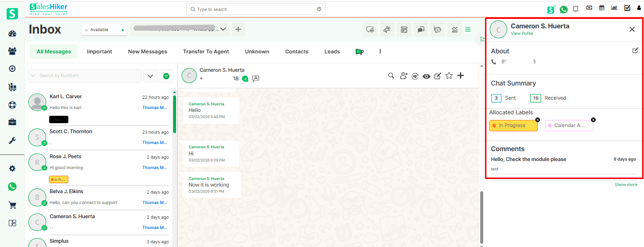Open the contacts group icon in sidebar
Screen dimensions: 644x247
[12, 51]
